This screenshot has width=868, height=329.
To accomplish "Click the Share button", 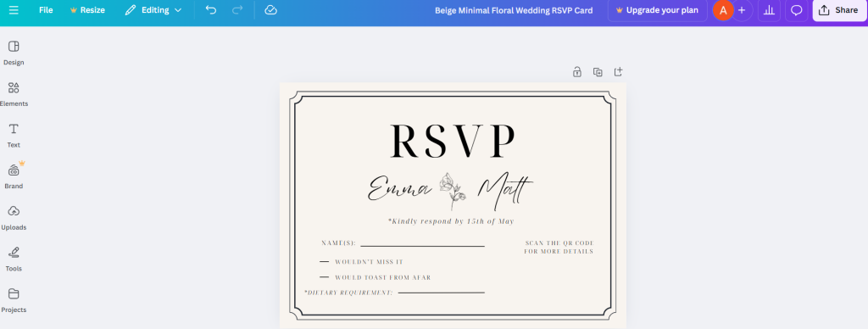I will pos(839,10).
